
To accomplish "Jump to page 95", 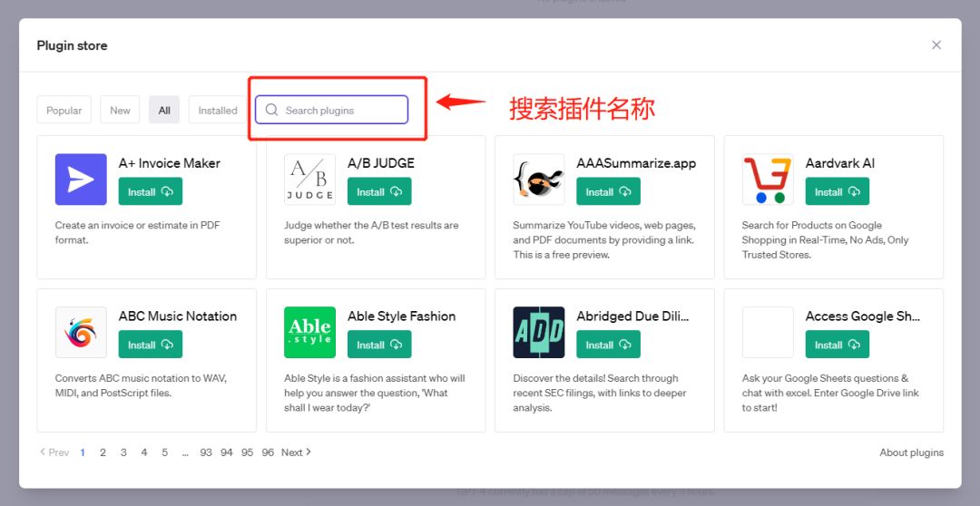I will click(248, 452).
